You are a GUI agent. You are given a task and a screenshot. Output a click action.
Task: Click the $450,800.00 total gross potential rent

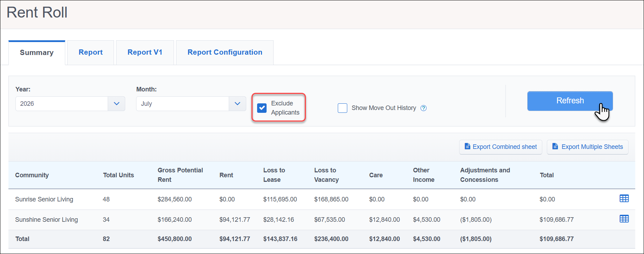(x=175, y=239)
